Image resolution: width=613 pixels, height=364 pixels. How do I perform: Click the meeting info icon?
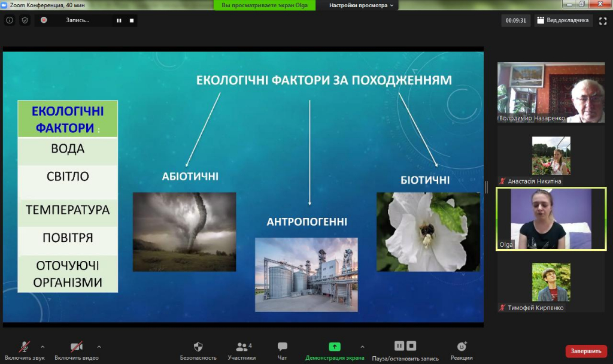pos(10,20)
